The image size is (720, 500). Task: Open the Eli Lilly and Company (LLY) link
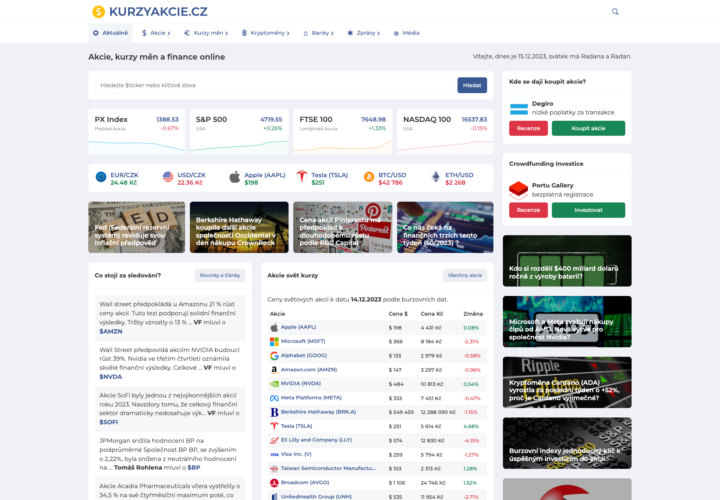[x=316, y=440]
